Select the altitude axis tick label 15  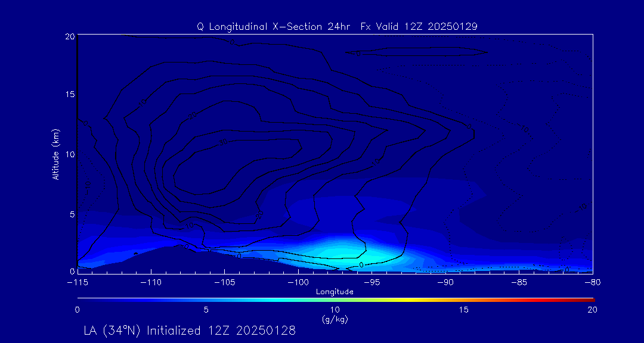click(x=69, y=94)
